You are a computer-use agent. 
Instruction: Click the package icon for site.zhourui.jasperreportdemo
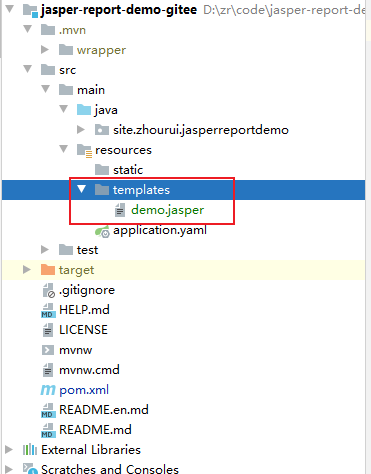pyautogui.click(x=102, y=130)
